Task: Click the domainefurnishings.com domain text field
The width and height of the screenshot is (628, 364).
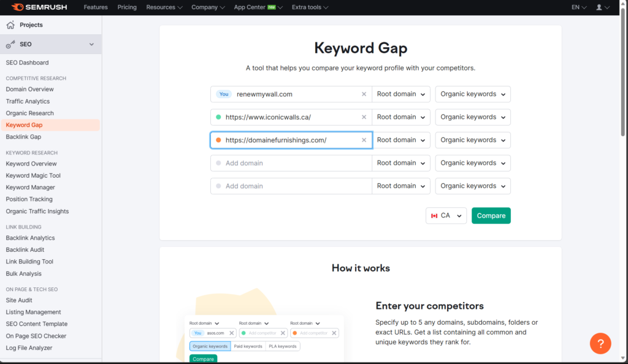Action: [x=291, y=140]
